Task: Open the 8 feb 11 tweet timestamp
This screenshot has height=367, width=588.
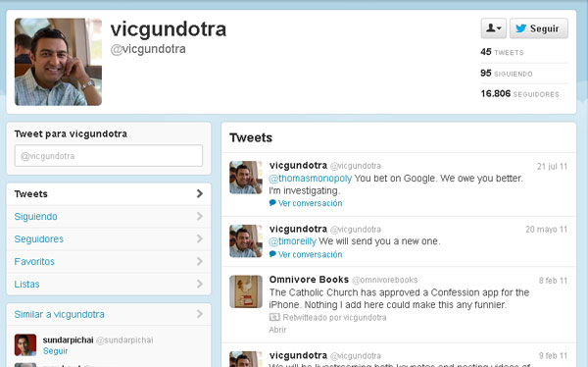Action: pos(553,281)
